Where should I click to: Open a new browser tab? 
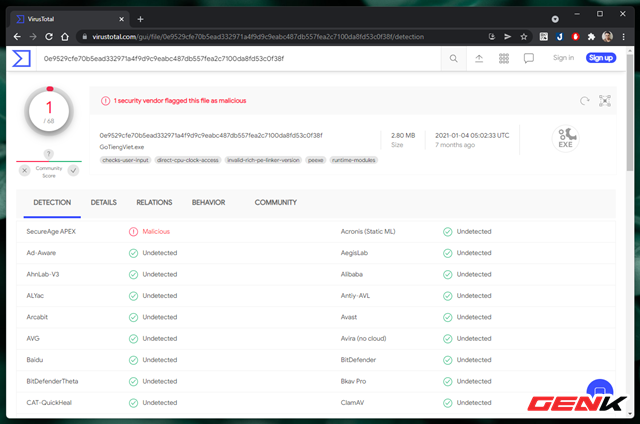point(140,19)
